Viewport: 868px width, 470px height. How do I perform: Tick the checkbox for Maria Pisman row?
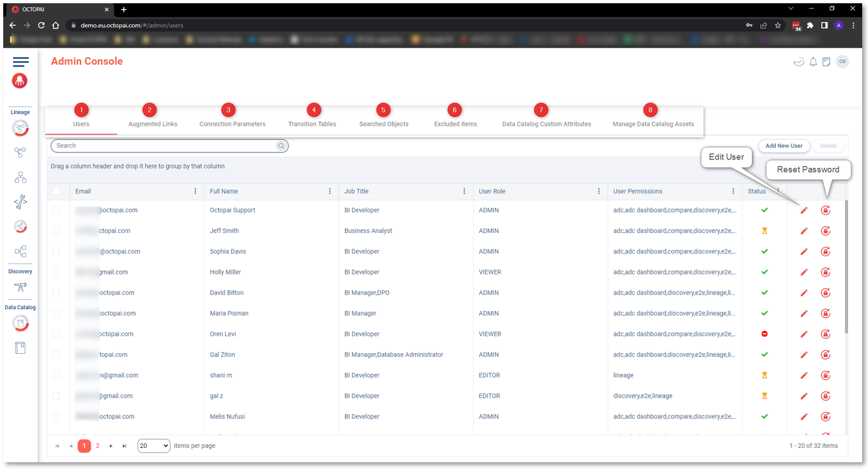pos(56,314)
